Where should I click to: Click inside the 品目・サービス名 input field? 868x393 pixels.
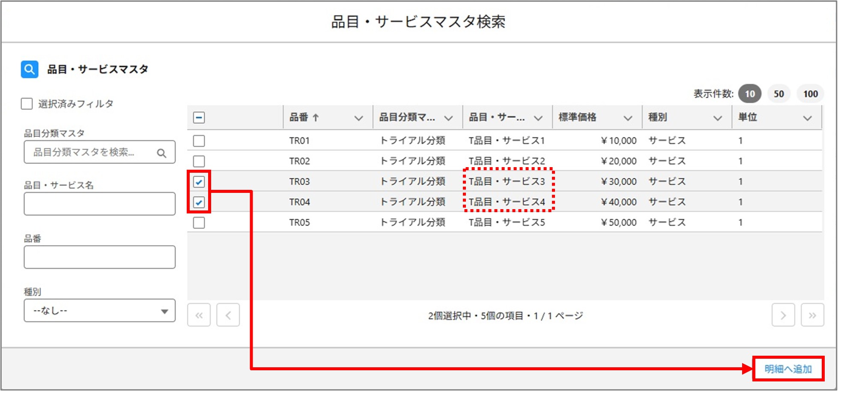pos(99,204)
